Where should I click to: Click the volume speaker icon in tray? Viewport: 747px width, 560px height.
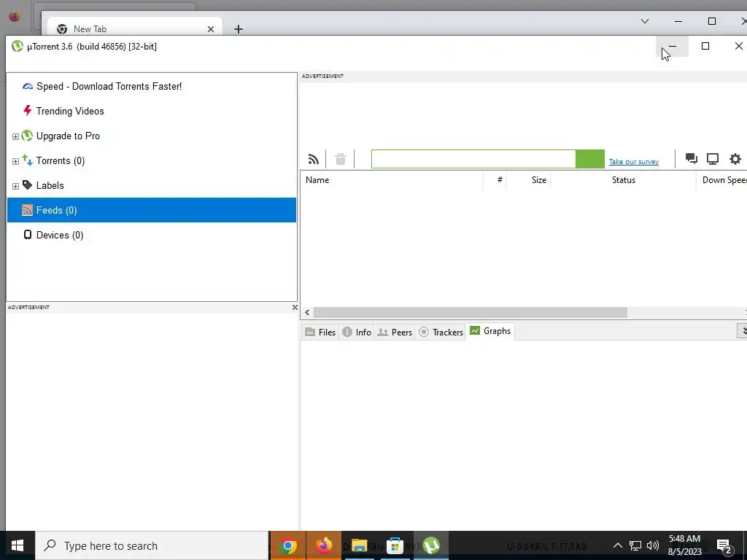[653, 545]
